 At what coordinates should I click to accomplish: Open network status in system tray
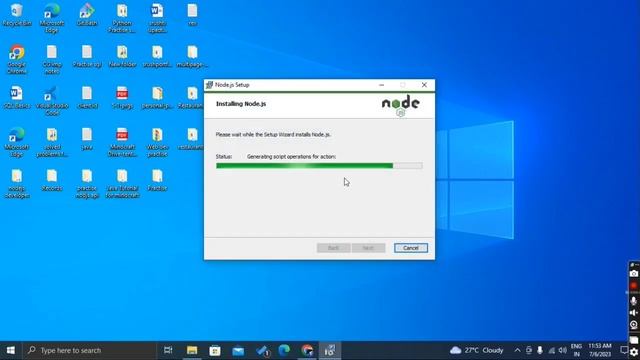(551, 350)
